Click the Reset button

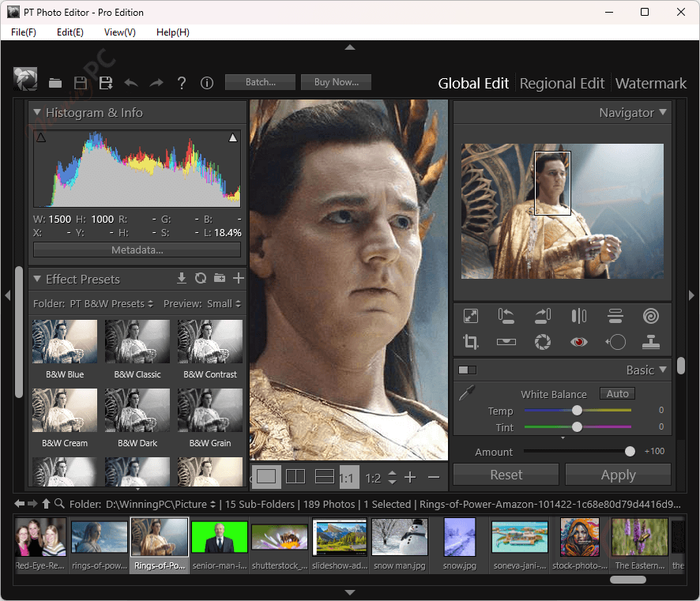(x=506, y=475)
